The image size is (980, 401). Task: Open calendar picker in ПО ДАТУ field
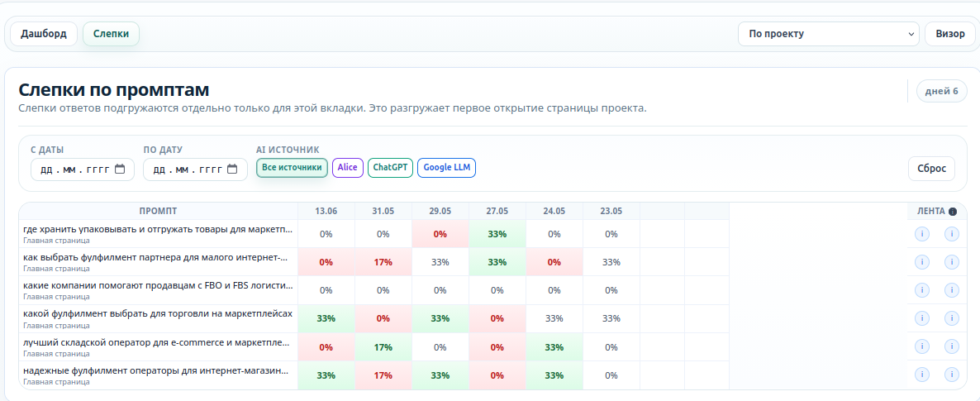[x=232, y=169]
